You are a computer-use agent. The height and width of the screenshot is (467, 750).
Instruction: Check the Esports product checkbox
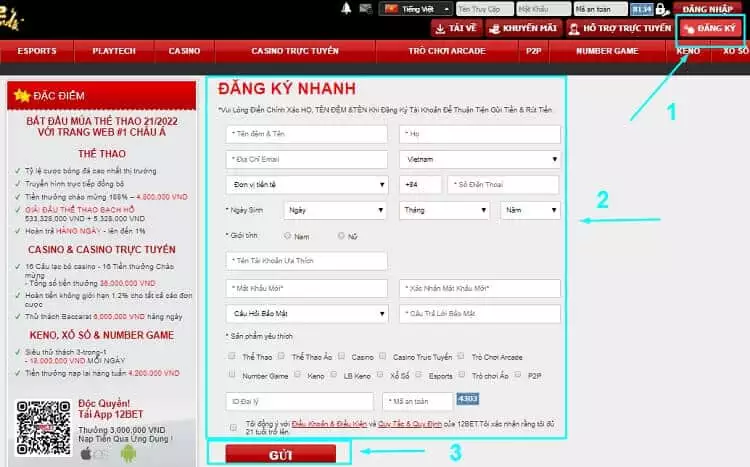(x=419, y=374)
